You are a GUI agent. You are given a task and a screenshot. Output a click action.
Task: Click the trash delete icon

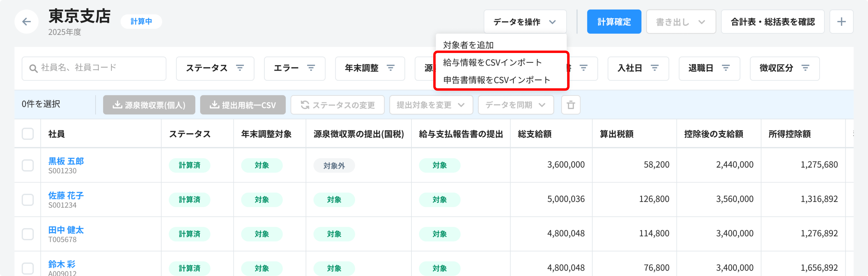click(571, 105)
